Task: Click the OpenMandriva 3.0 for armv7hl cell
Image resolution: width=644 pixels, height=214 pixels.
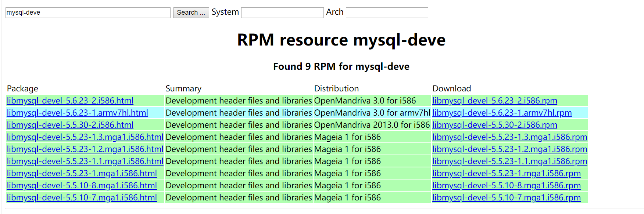Action: [372, 113]
